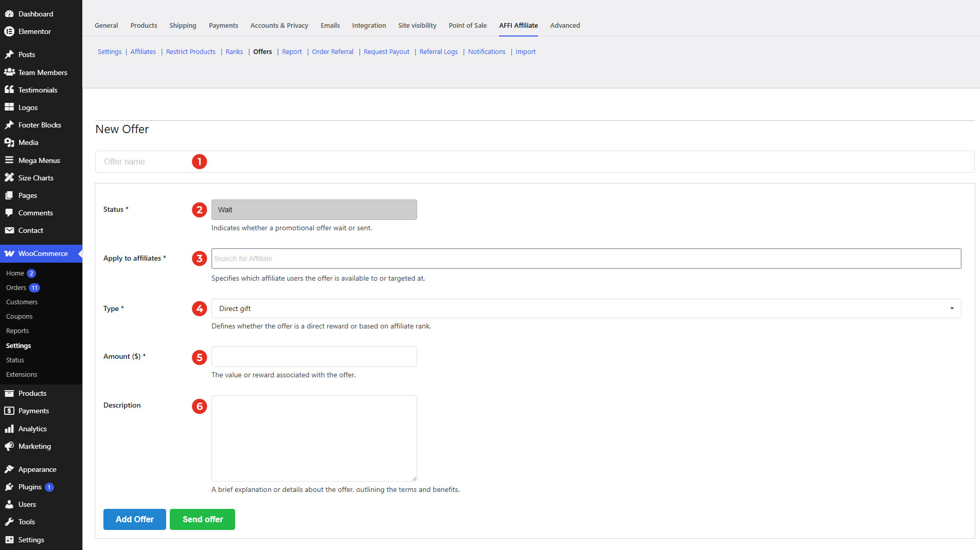Click the Dashboard gauge icon
Viewport: 980px width, 550px height.
[9, 14]
